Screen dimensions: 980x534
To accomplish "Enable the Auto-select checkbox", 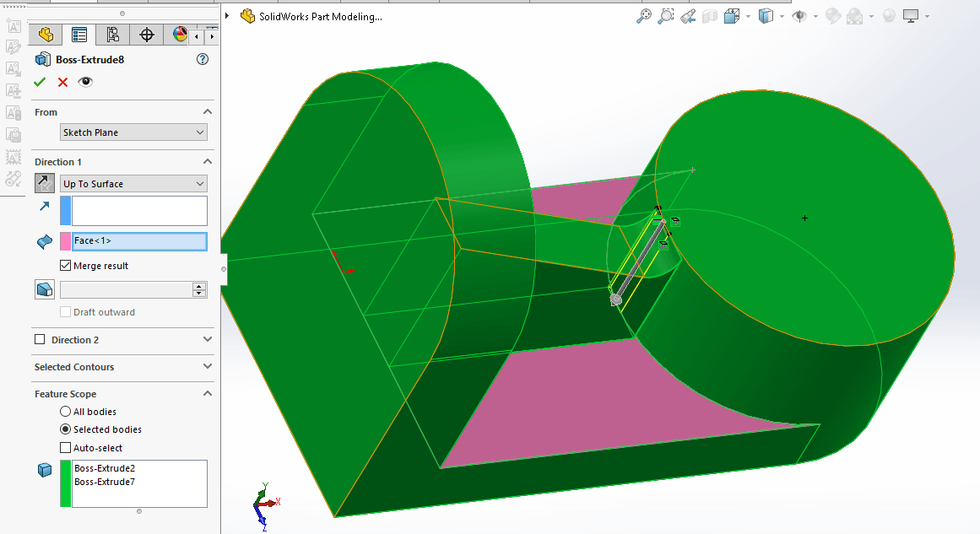I will (66, 448).
